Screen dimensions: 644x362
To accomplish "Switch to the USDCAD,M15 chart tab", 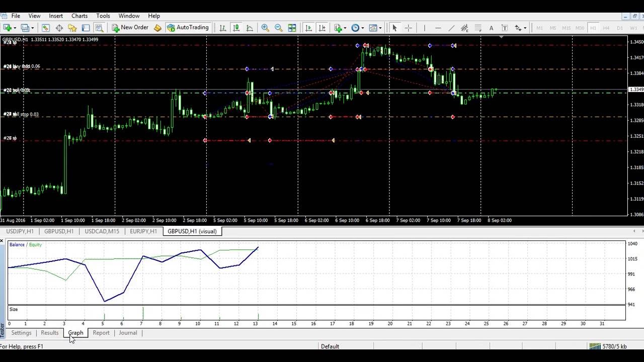I will 102,231.
